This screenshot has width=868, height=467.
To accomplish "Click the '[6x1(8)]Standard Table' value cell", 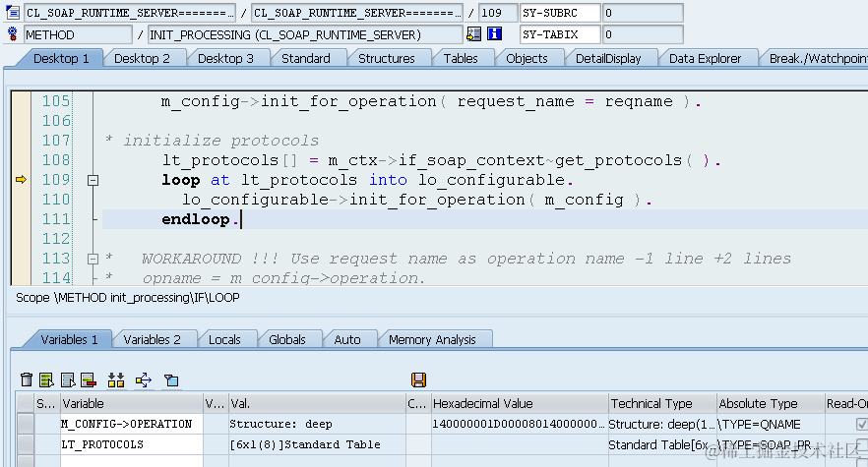I will [317, 444].
